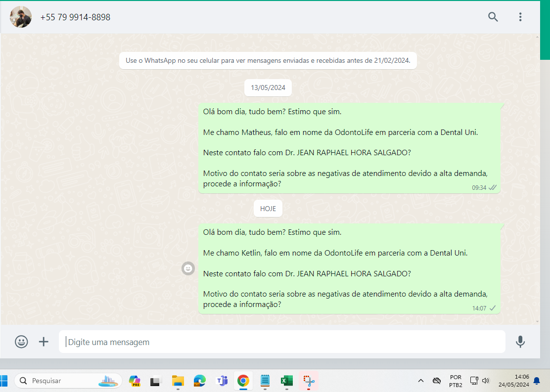The width and height of the screenshot is (550, 392).
Task: Open the notifications bell icon
Action: click(537, 381)
